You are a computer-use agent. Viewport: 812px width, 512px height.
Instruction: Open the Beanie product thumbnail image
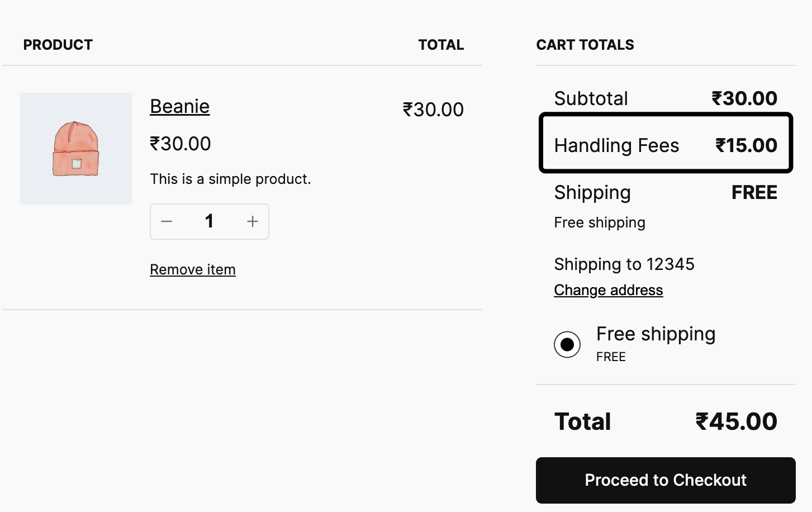tap(76, 149)
